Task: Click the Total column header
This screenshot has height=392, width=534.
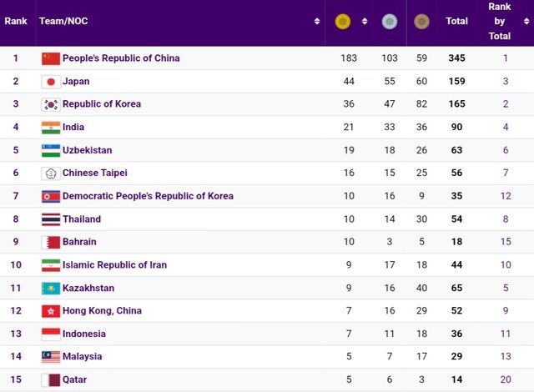Action: 456,22
